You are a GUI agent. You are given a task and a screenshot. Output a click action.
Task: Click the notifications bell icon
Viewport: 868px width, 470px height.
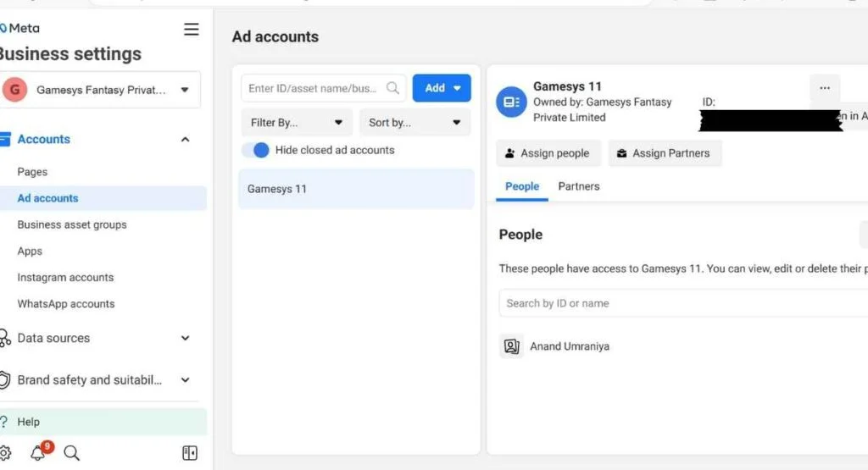pyautogui.click(x=38, y=453)
